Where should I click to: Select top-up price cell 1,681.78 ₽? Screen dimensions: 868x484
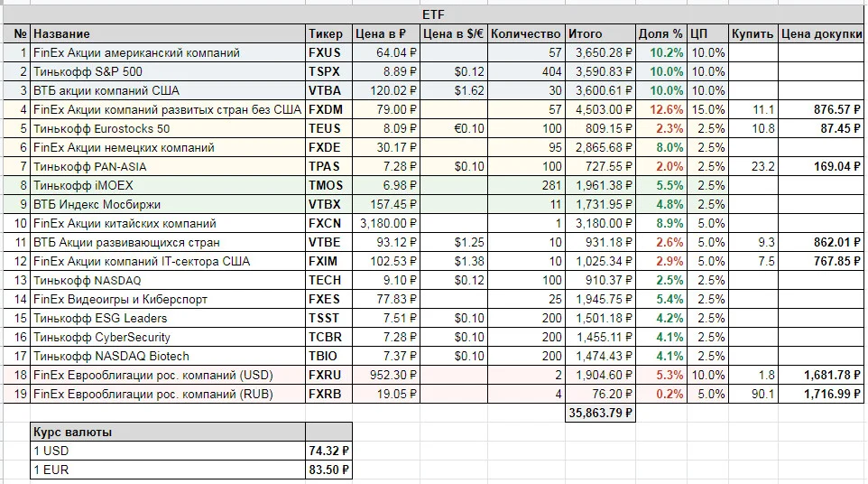[821, 375]
